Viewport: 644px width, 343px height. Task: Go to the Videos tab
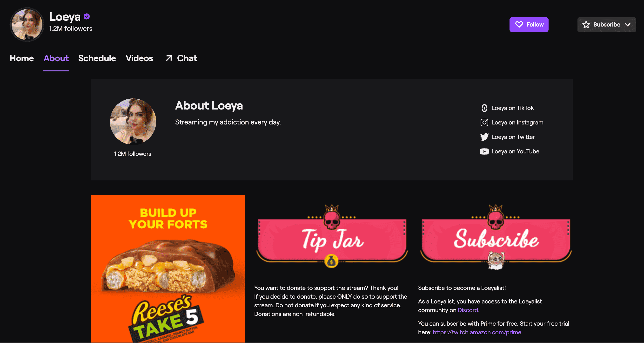139,58
